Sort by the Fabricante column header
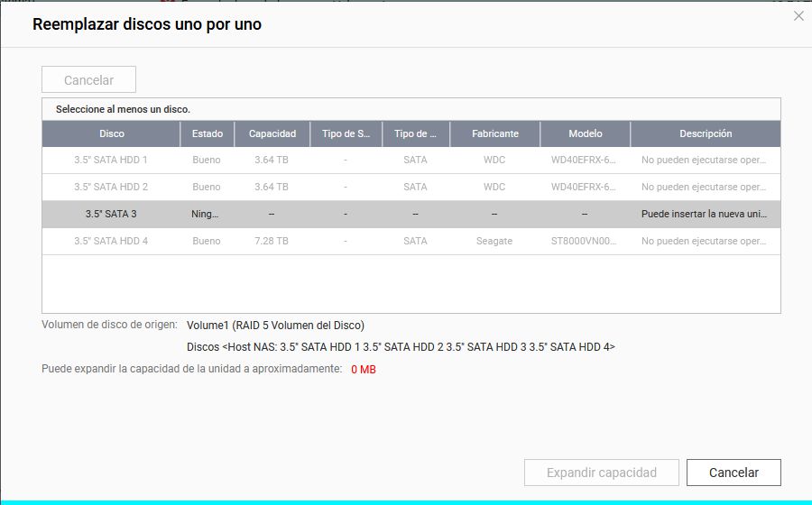 494,133
